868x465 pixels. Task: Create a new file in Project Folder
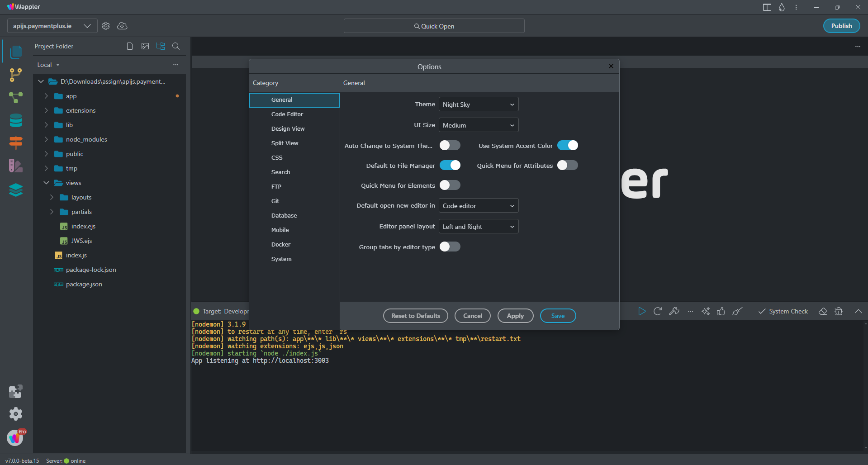pos(130,46)
